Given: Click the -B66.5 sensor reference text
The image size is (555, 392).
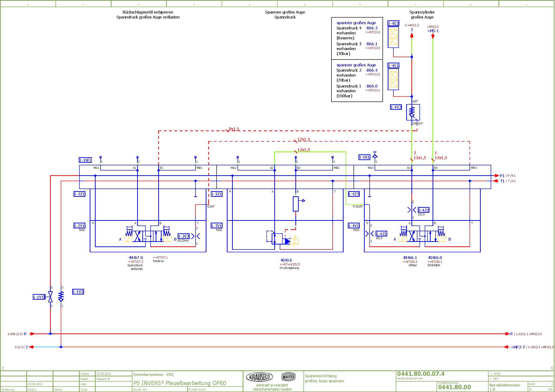Looking at the screenshot, I should [x=371, y=28].
